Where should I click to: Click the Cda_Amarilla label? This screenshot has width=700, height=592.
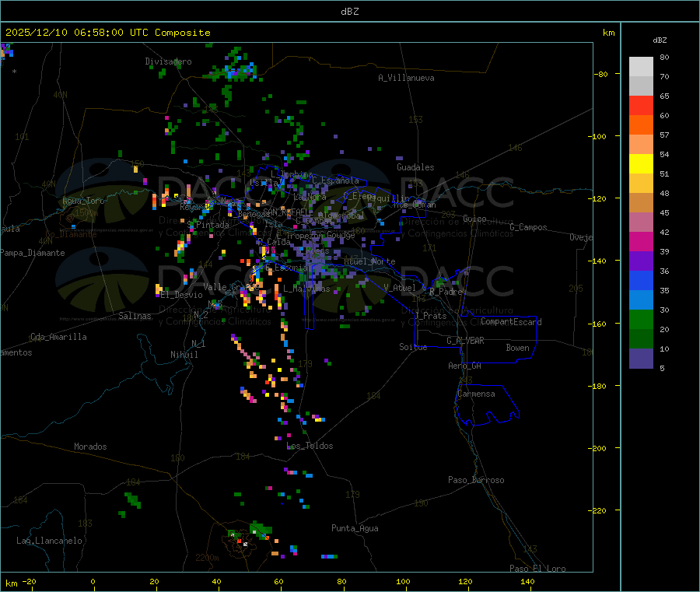[x=58, y=337]
